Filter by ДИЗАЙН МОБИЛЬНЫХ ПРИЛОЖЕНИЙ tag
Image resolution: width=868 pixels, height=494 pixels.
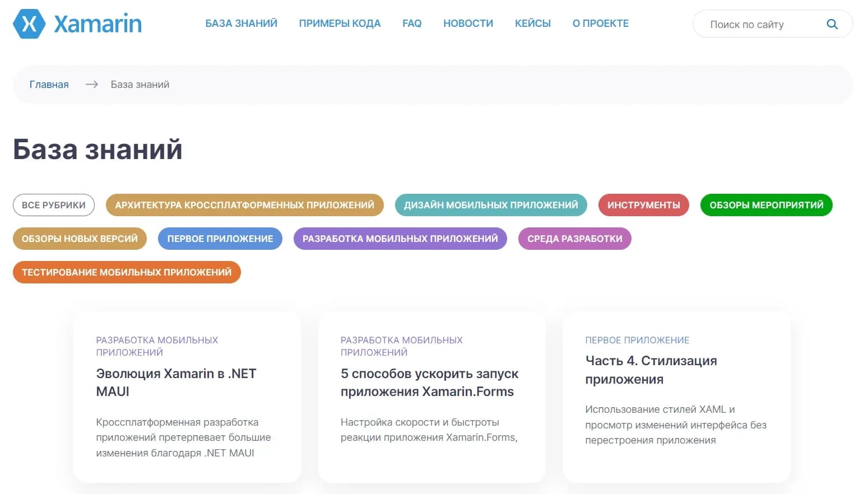(491, 205)
